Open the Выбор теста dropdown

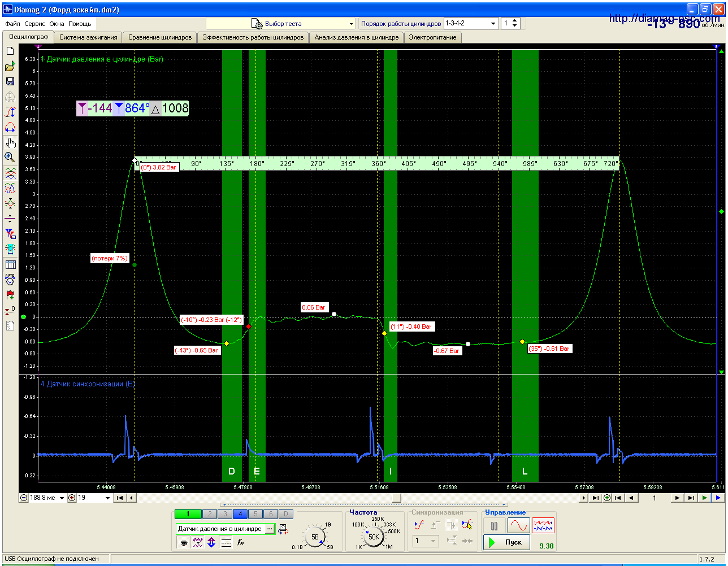click(280, 24)
